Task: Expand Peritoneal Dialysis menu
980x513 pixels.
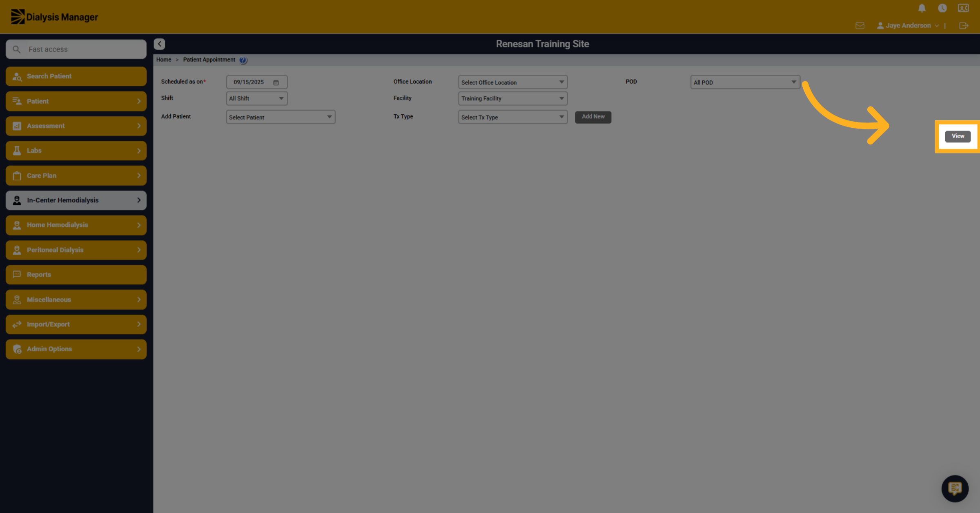Action: click(76, 250)
